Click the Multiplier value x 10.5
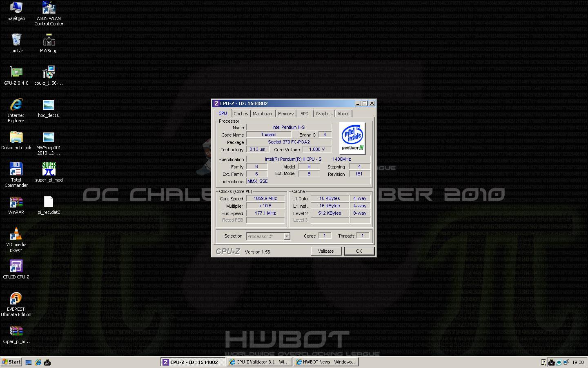 [265, 206]
